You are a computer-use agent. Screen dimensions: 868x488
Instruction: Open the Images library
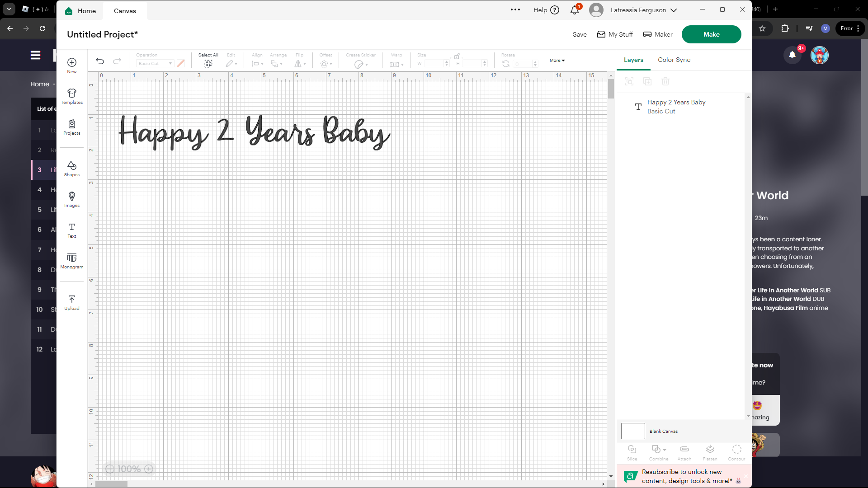(x=71, y=199)
